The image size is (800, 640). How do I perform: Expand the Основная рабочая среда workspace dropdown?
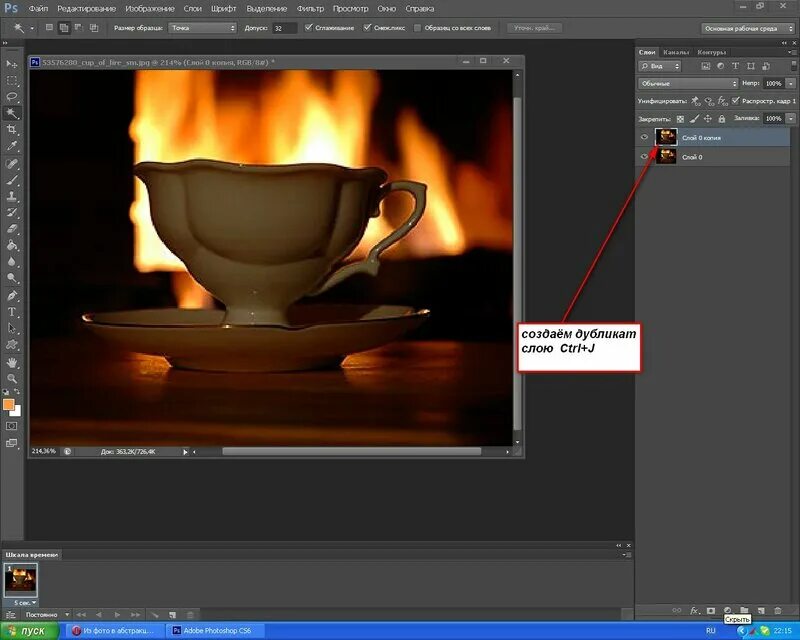click(x=747, y=29)
